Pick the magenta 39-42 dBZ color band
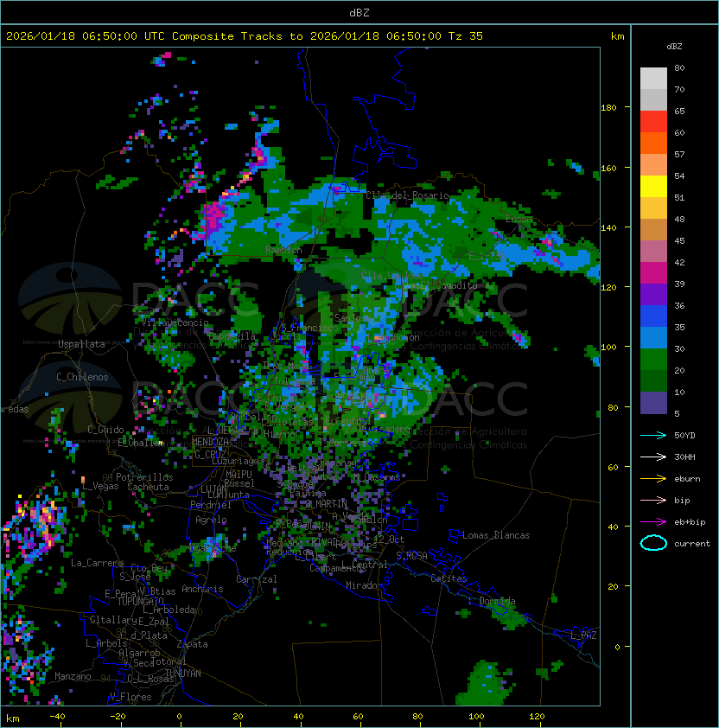Viewport: 719px width, 728px height. point(653,273)
